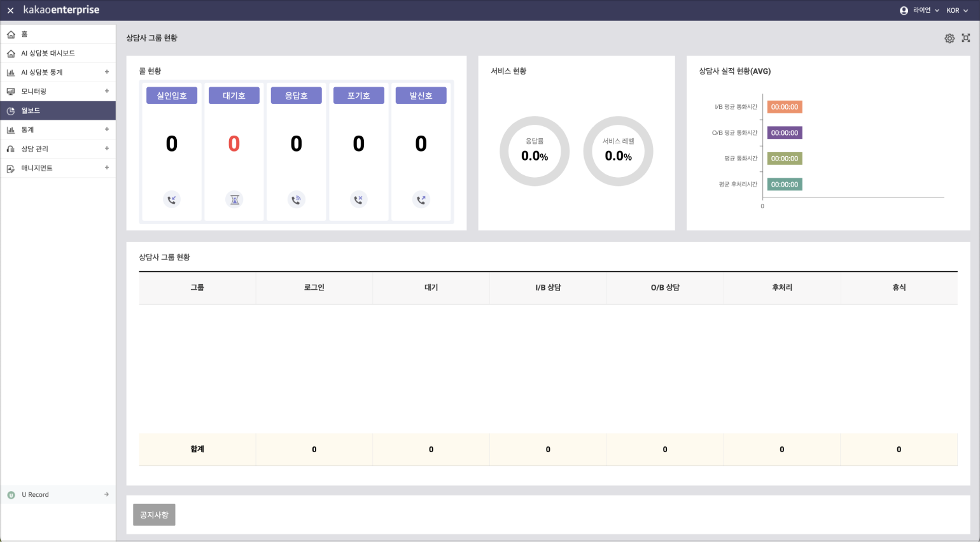This screenshot has width=980, height=542.
Task: Enter fullscreen mode with expand icon
Action: pos(966,38)
